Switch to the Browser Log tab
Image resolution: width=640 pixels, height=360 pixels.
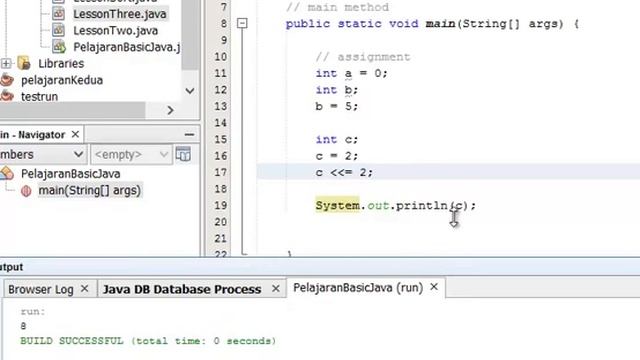point(40,289)
